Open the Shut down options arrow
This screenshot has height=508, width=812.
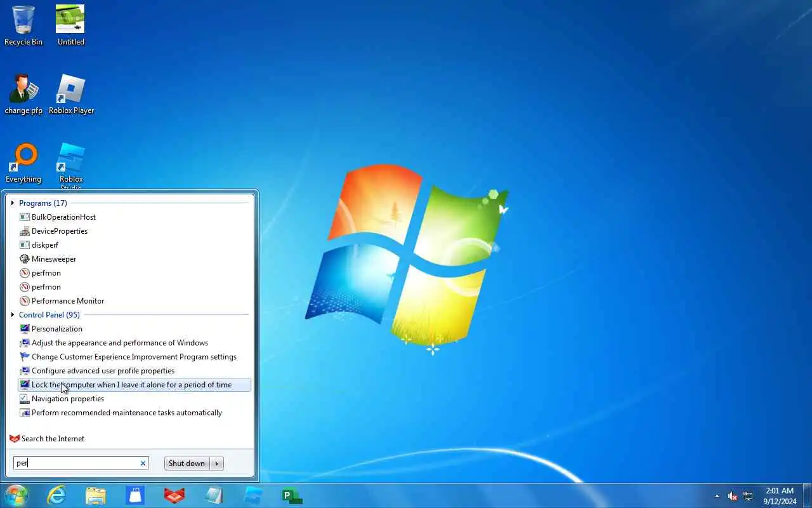pos(217,464)
